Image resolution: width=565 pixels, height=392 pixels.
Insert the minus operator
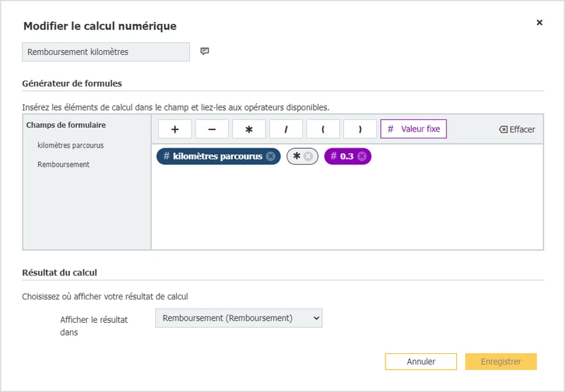(x=212, y=129)
